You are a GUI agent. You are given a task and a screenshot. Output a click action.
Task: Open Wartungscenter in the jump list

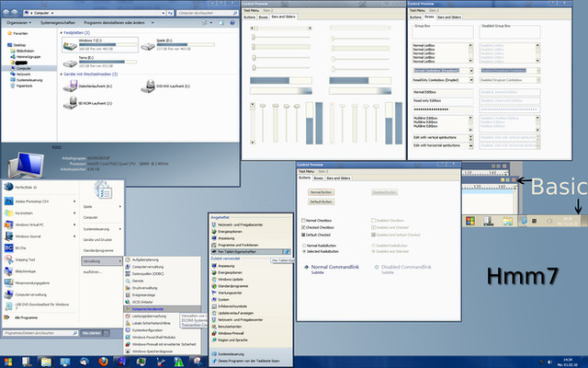(x=251, y=293)
